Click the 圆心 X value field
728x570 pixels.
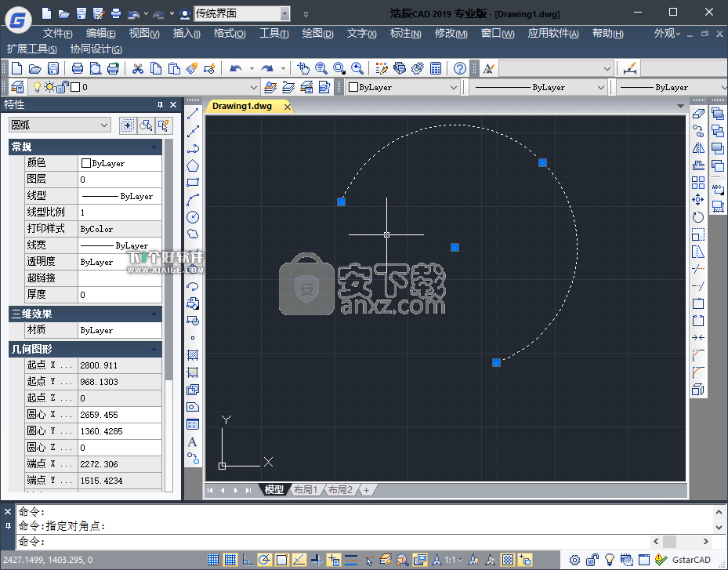pyautogui.click(x=120, y=415)
